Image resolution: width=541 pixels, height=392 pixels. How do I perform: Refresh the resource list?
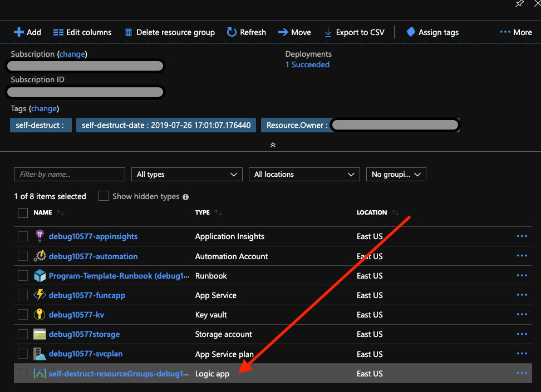point(247,32)
